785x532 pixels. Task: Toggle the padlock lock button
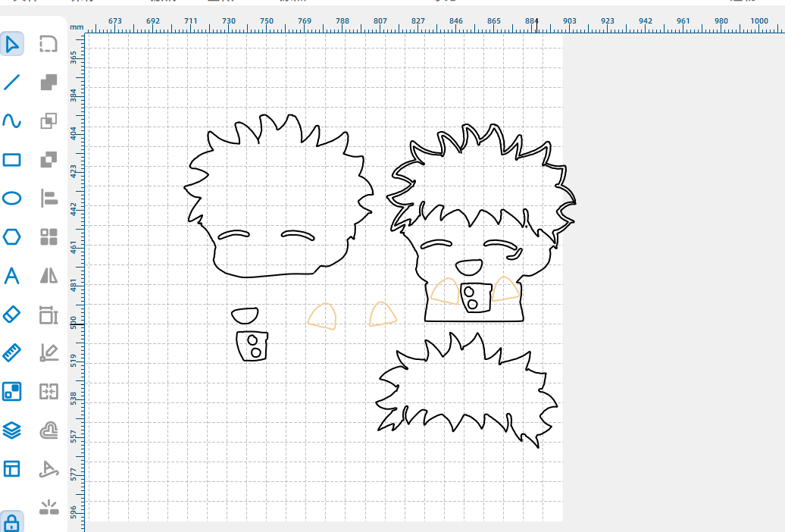point(12,522)
